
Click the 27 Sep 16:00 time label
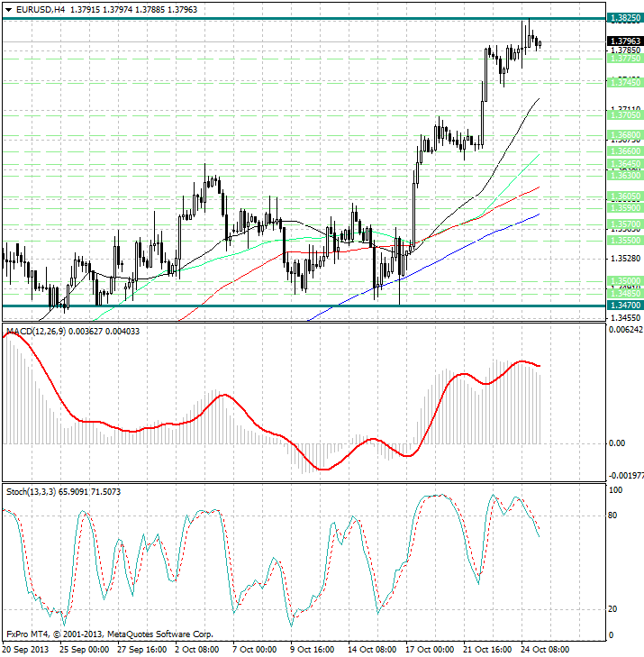(x=141, y=650)
